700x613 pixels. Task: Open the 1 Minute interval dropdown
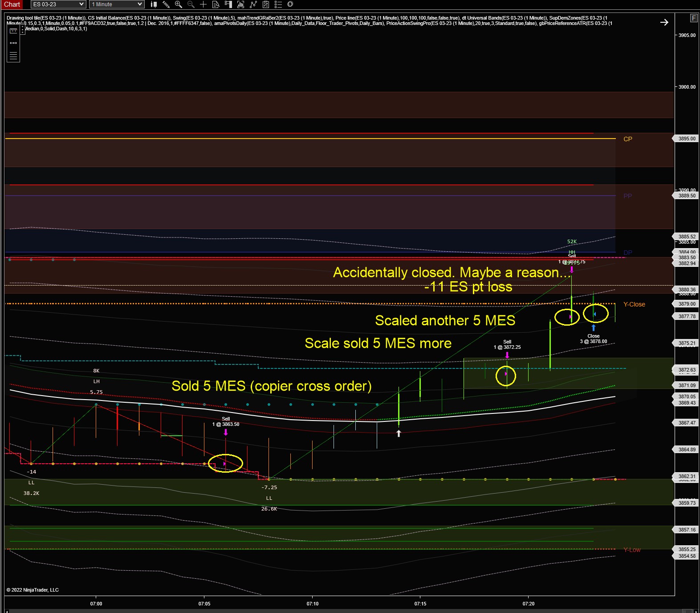click(117, 4)
